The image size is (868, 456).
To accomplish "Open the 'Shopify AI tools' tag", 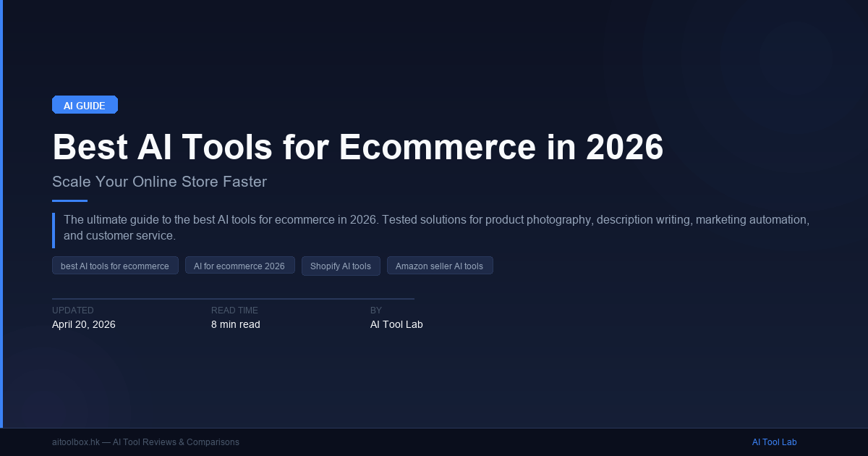I will point(341,266).
